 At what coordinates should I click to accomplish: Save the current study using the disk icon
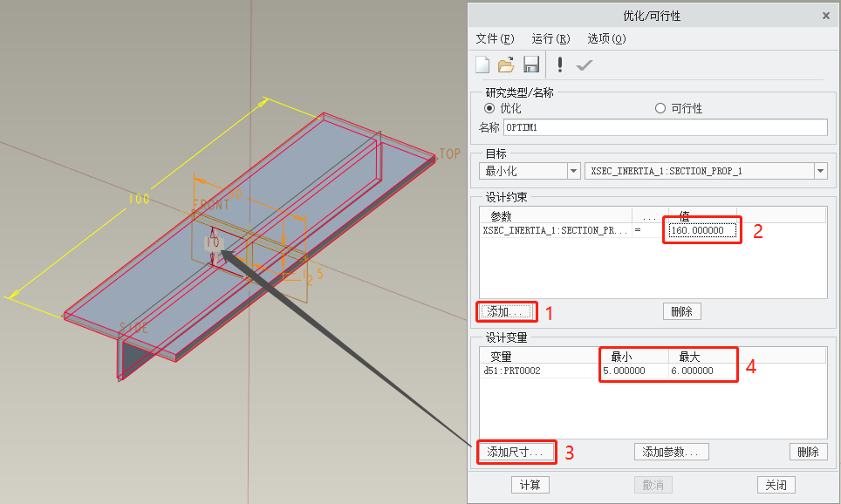531,64
